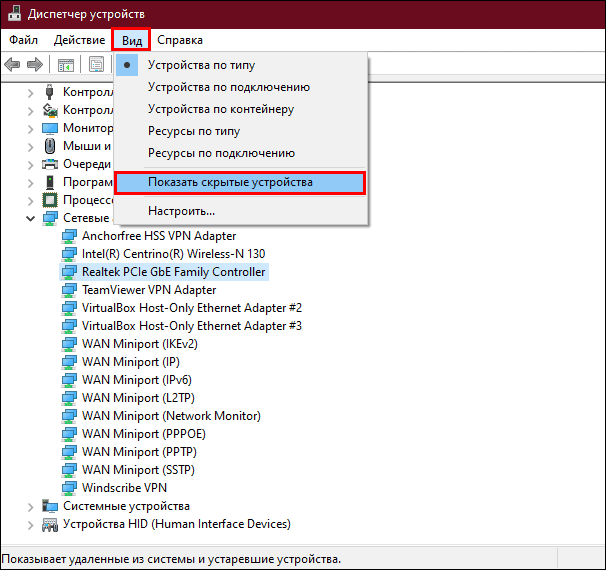Expand the Очереди node chevron

tap(31, 165)
